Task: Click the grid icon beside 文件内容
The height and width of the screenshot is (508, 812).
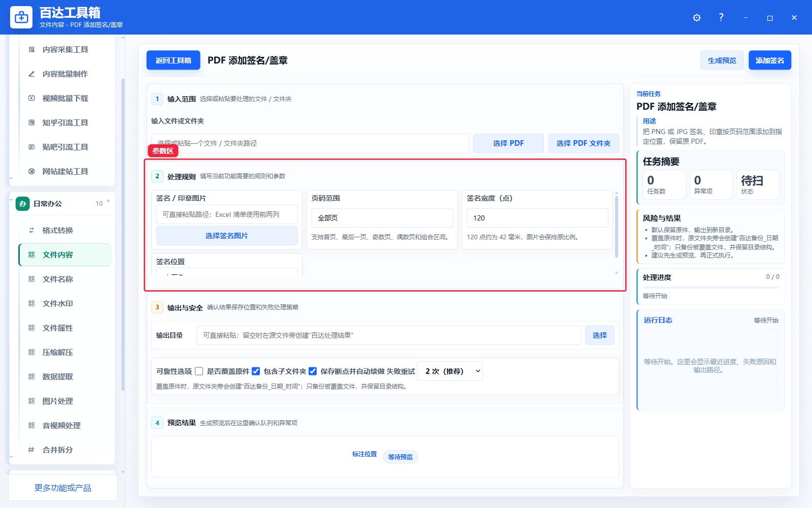Action: pos(31,255)
